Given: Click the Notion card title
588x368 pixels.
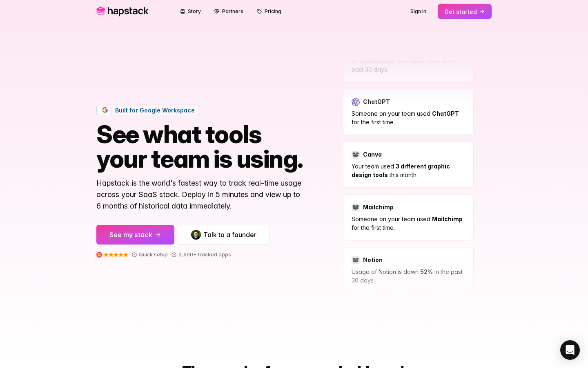Looking at the screenshot, I should 373,260.
